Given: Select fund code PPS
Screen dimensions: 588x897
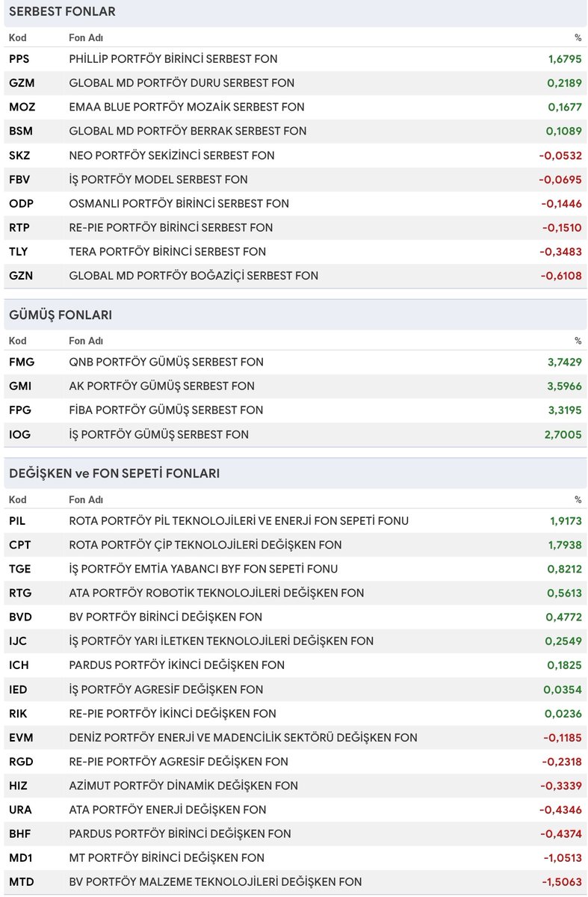Looking at the screenshot, I should tap(21, 58).
